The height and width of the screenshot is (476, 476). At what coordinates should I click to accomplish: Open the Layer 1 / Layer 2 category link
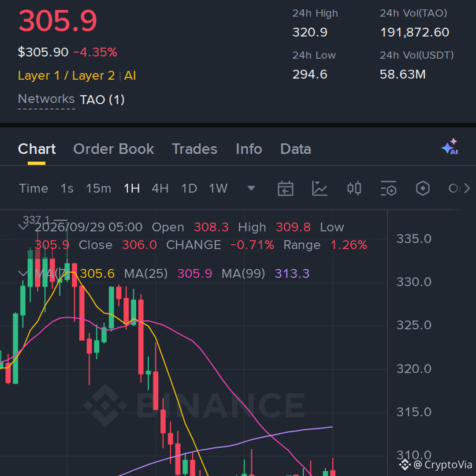[x=66, y=75]
